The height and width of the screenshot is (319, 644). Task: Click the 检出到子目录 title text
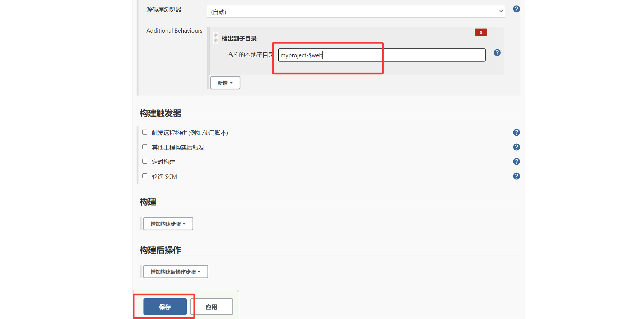[239, 38]
